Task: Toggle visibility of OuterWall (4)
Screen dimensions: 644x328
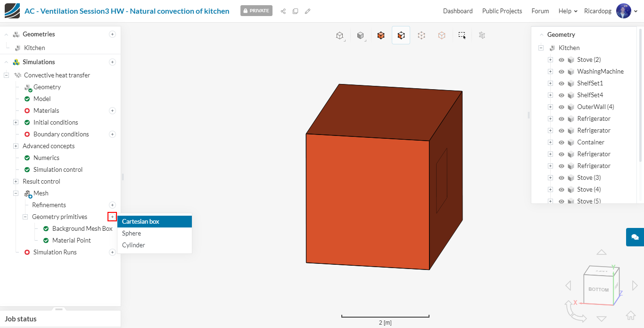Action: point(561,107)
